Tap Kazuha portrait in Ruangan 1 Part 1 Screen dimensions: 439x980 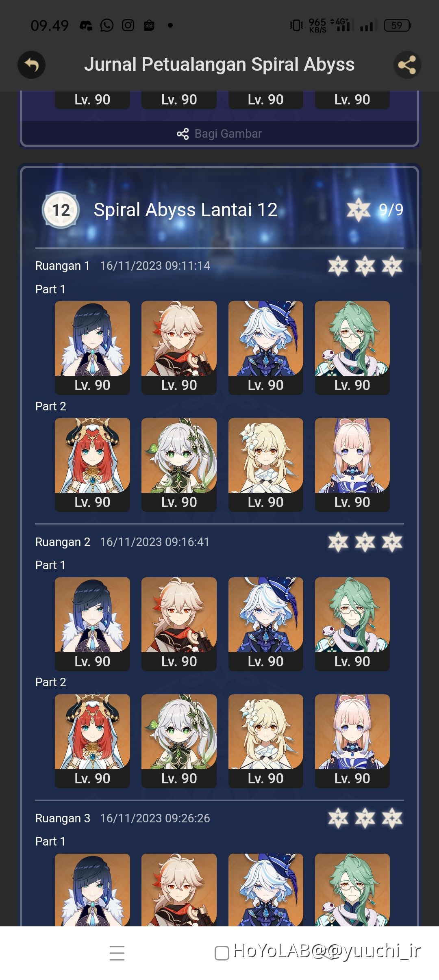pos(179,348)
